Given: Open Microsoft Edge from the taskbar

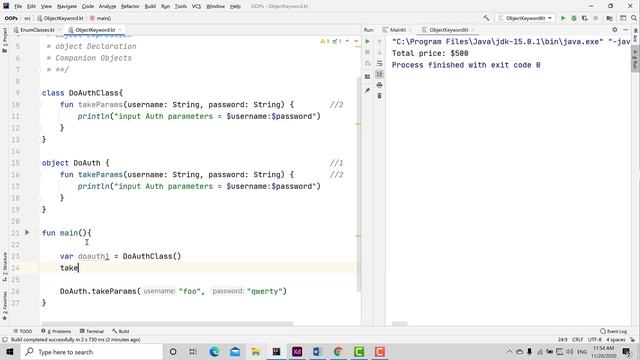Looking at the screenshot, I should click(214, 352).
